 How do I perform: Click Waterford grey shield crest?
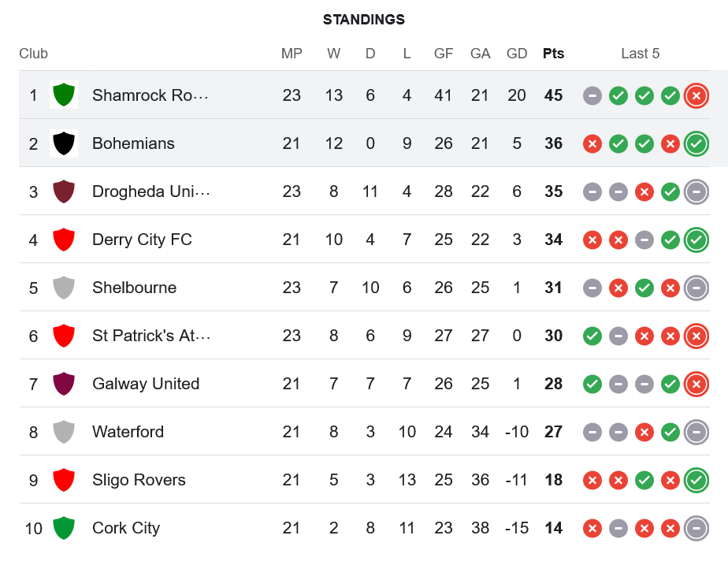(64, 432)
